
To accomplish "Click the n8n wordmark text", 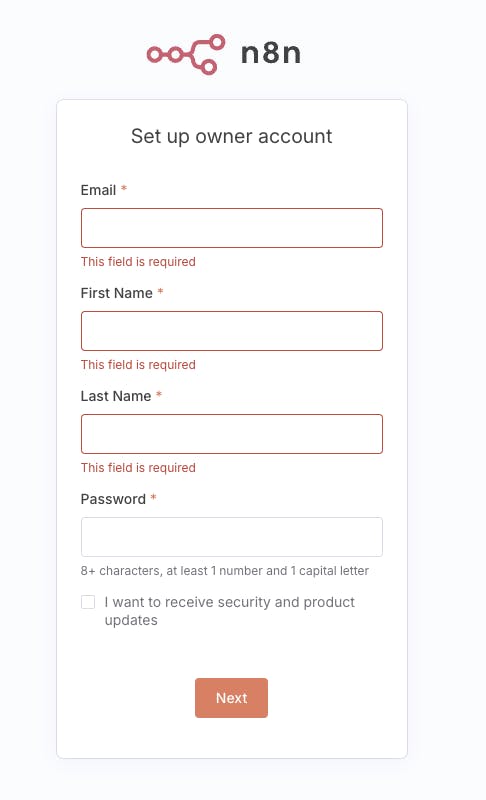I will tap(271, 53).
